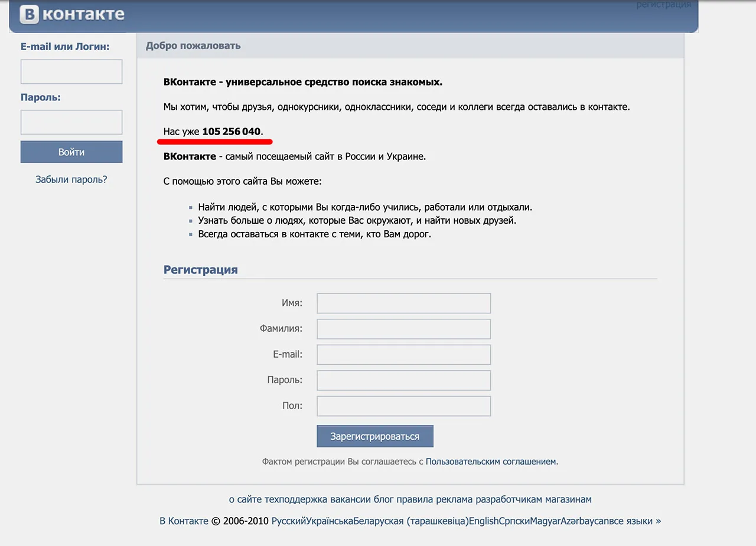756x546 pixels.
Task: Open the блог footer link
Action: point(383,499)
